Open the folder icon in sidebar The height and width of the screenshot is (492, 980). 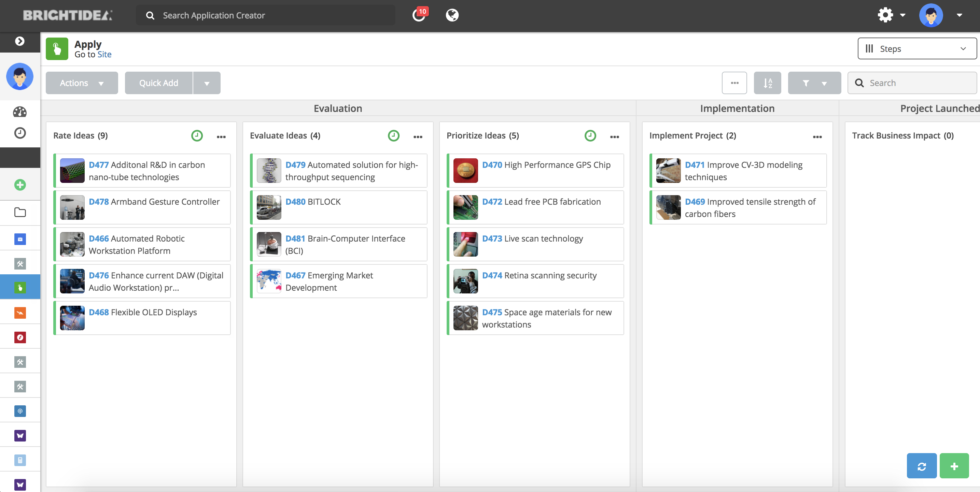point(20,212)
